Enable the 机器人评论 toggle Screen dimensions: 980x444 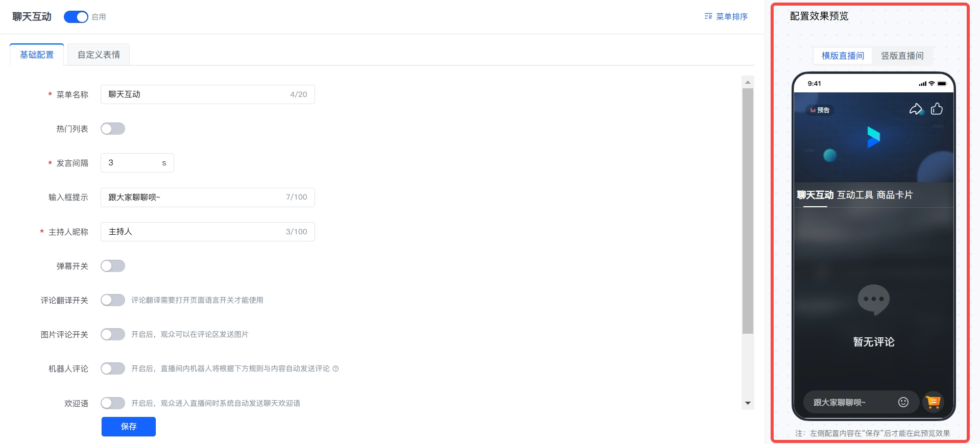[113, 368]
